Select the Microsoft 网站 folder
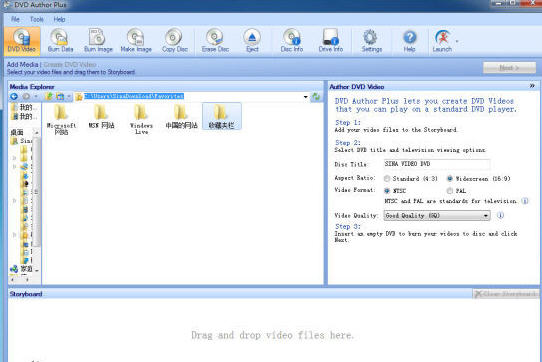 coord(61,120)
